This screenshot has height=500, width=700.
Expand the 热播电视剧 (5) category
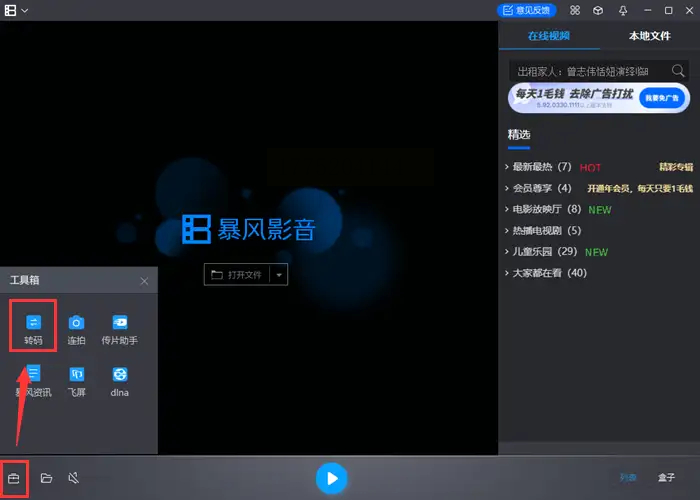click(x=543, y=230)
